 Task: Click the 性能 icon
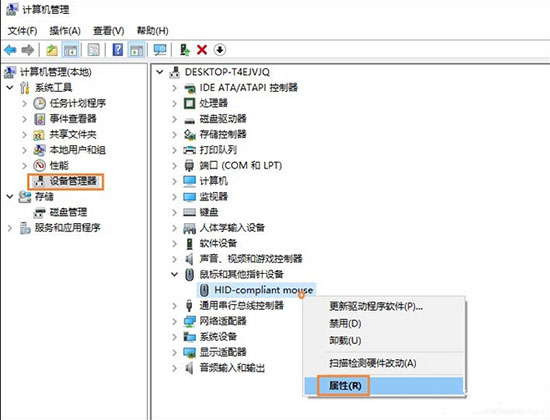(39, 165)
